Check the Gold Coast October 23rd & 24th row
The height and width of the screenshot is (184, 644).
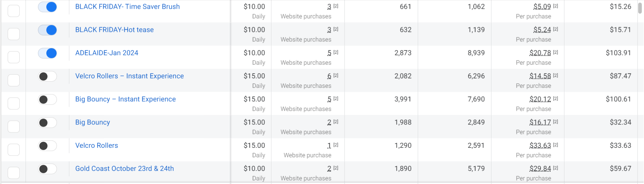(x=14, y=173)
